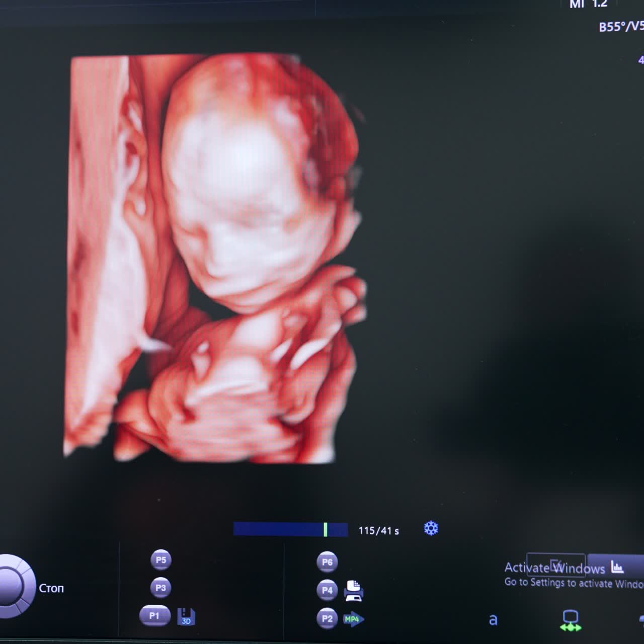Viewport: 644px width, 644px height.
Task: Click the 3D rendered fetus image
Action: pyautogui.click(x=215, y=258)
